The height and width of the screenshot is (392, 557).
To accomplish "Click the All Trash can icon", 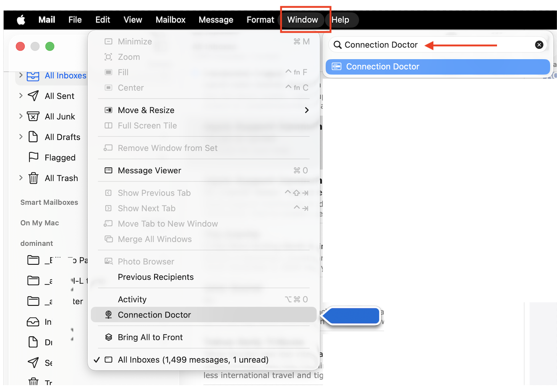I will [x=33, y=178].
